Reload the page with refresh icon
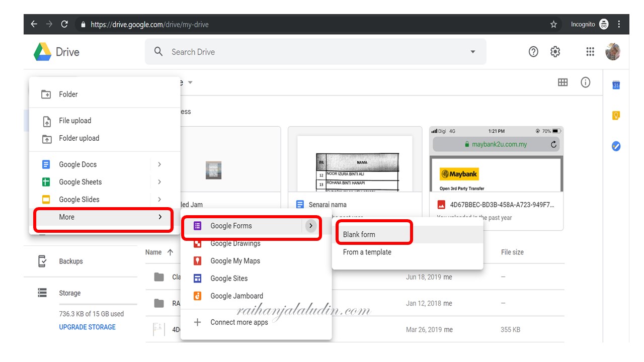The image size is (644, 362). 64,24
